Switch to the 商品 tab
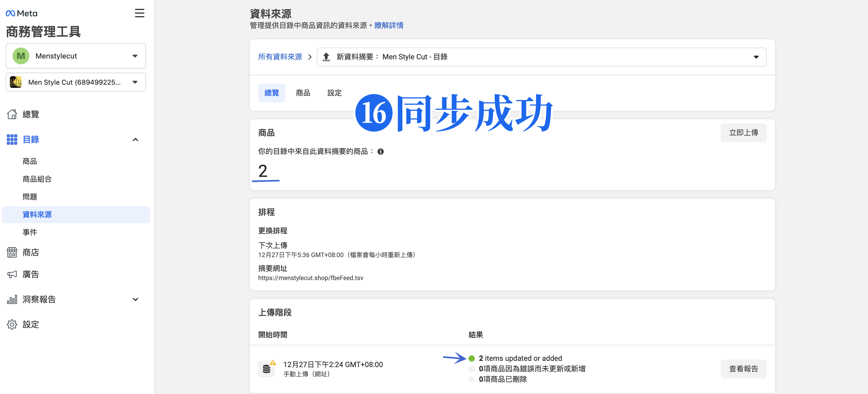This screenshot has width=868, height=394. (x=303, y=93)
